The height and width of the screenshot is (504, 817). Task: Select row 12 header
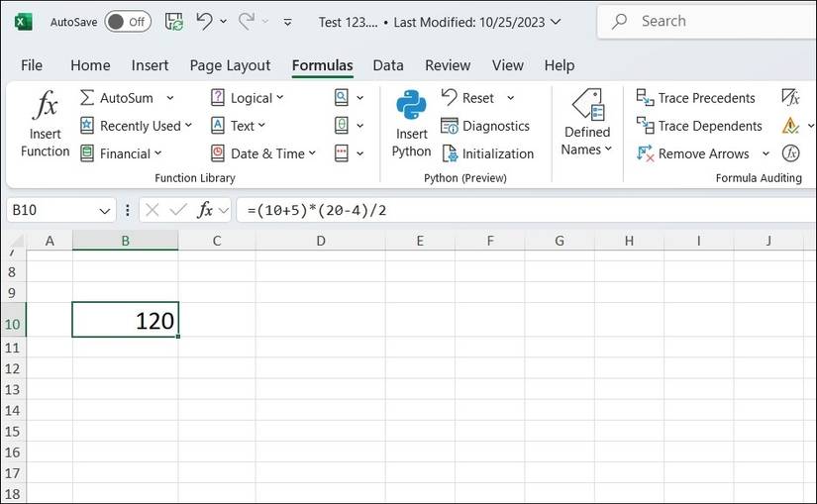(x=13, y=369)
